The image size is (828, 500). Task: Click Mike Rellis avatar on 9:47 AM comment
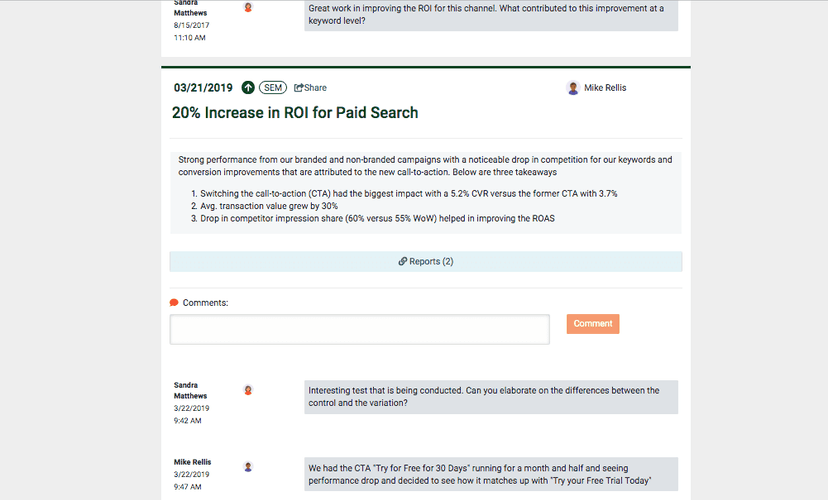click(248, 467)
